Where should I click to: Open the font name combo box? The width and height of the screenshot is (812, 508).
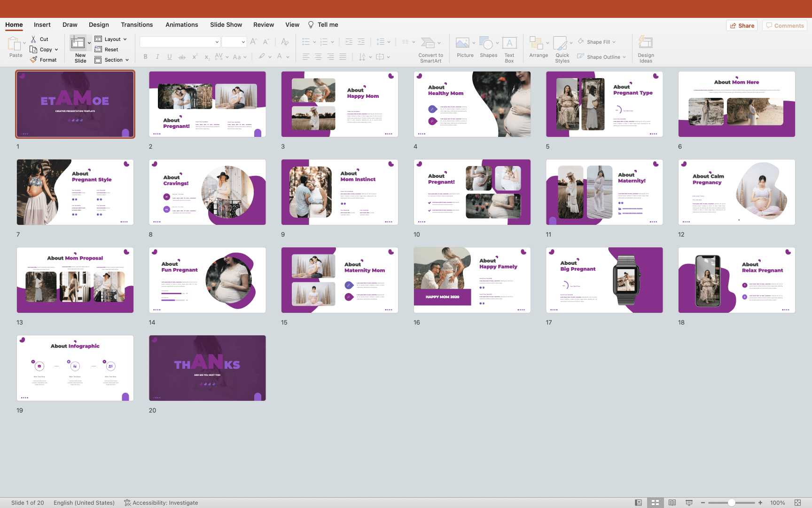180,42
